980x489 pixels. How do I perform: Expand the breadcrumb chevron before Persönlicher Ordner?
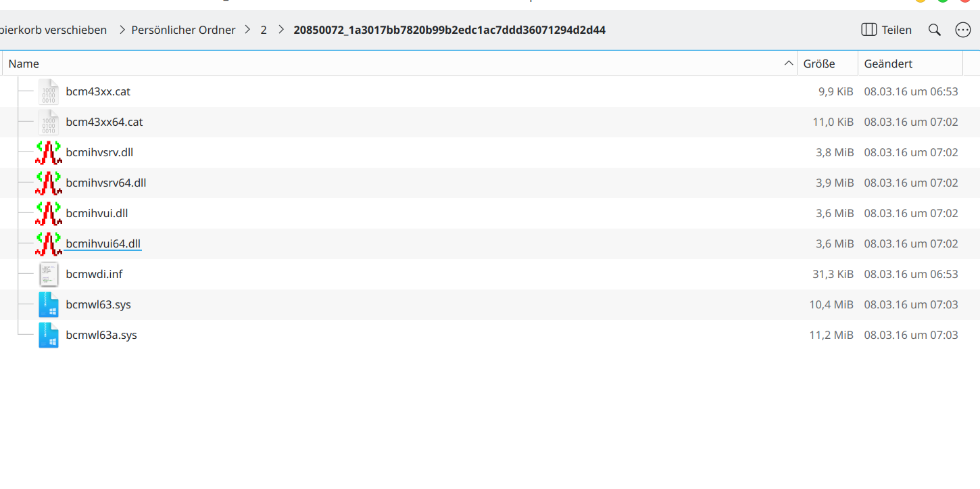tap(122, 30)
